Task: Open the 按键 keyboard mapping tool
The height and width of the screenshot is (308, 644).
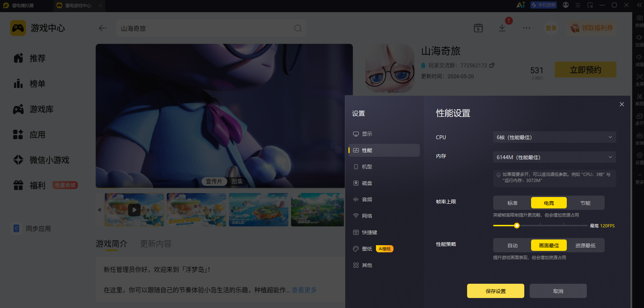Action: (639, 21)
